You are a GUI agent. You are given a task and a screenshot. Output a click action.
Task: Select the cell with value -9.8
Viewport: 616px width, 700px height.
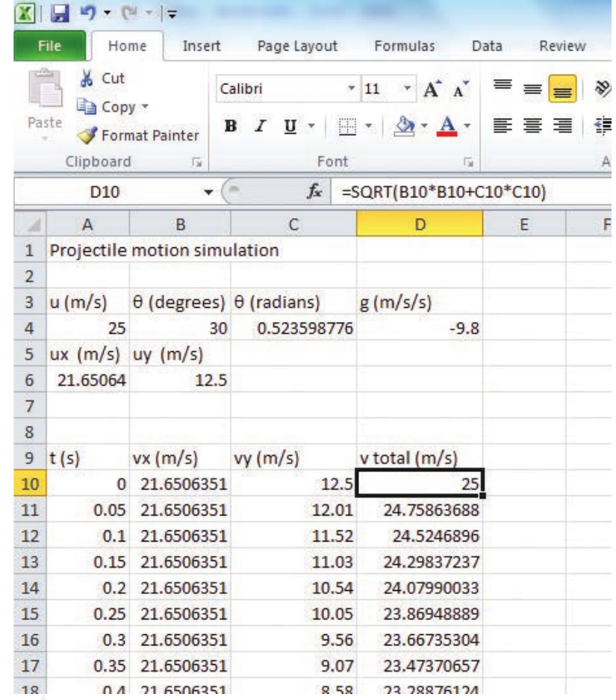pos(420,328)
